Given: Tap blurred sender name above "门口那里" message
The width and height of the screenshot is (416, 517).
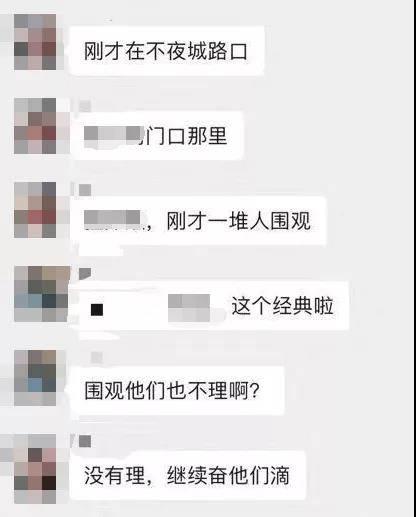Looking at the screenshot, I should pyautogui.click(x=85, y=106).
